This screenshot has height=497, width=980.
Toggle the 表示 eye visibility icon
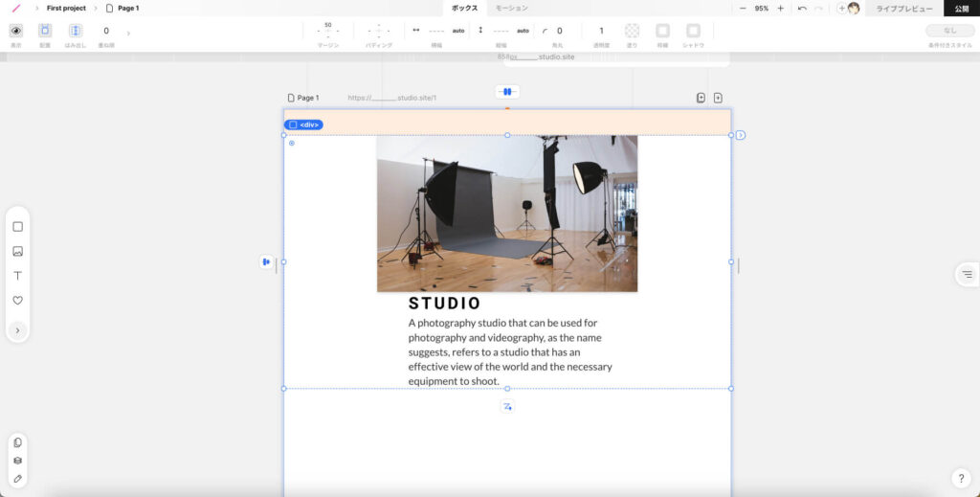pos(15,31)
